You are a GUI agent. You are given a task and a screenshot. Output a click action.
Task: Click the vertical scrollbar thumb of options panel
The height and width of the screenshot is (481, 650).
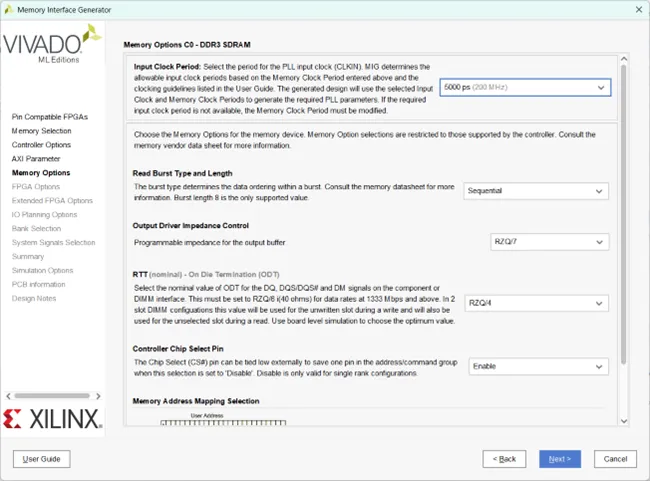click(x=623, y=215)
